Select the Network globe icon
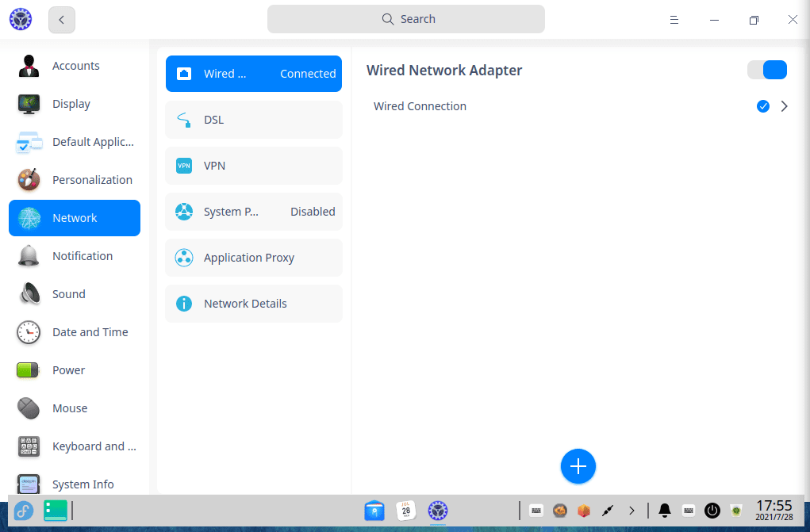 coord(29,218)
